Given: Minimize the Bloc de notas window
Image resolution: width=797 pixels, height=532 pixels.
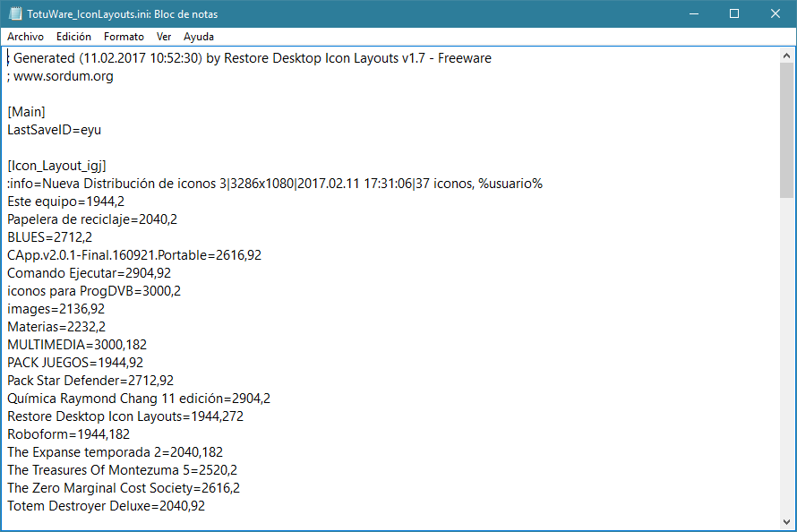Looking at the screenshot, I should point(694,13).
